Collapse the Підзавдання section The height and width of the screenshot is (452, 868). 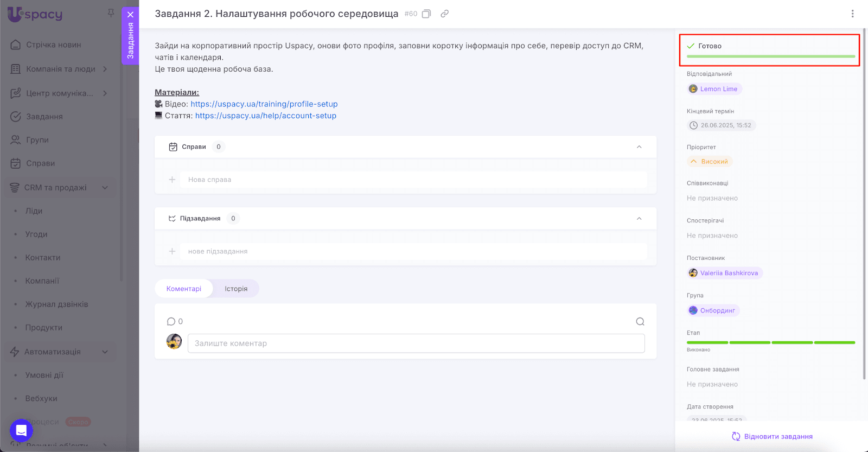[639, 219]
